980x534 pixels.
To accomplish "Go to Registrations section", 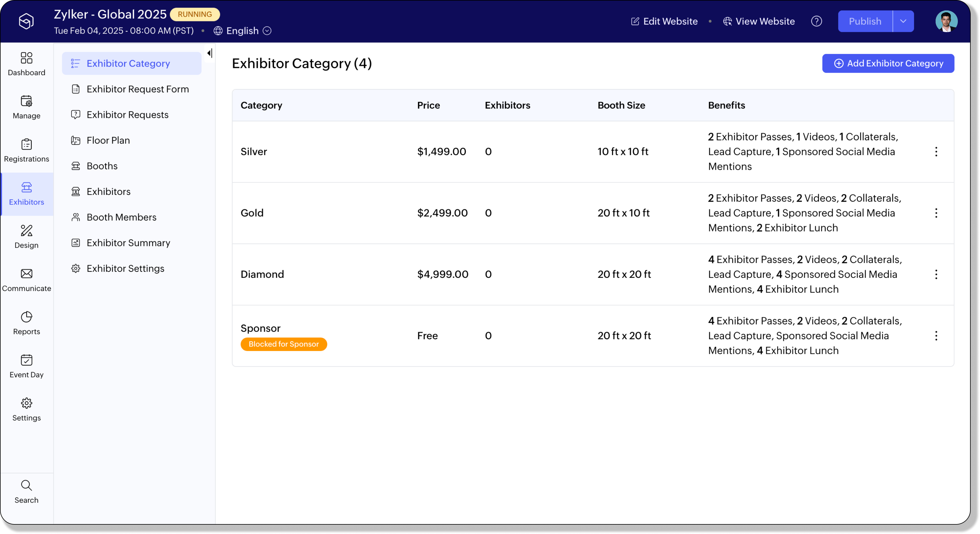I will pyautogui.click(x=26, y=150).
